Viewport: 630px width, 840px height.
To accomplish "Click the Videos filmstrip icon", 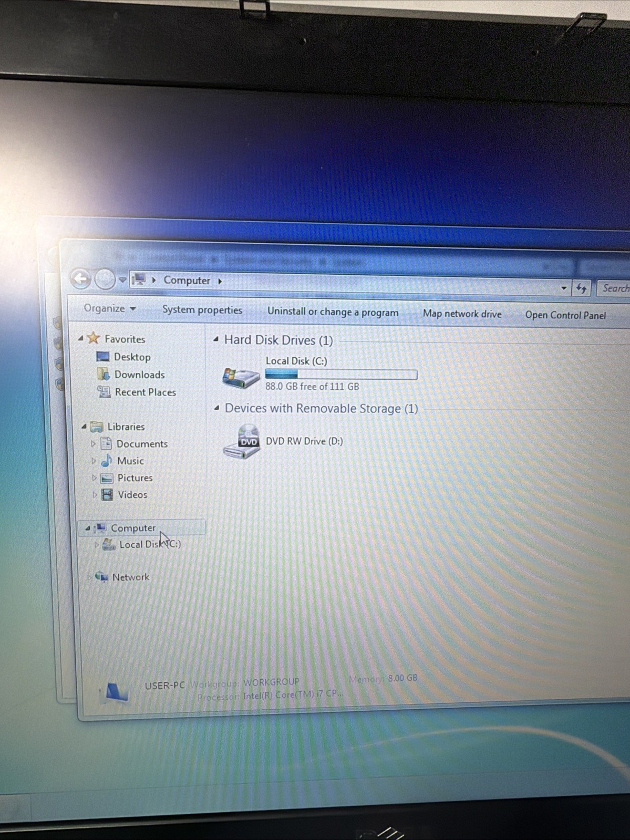I will click(x=107, y=494).
